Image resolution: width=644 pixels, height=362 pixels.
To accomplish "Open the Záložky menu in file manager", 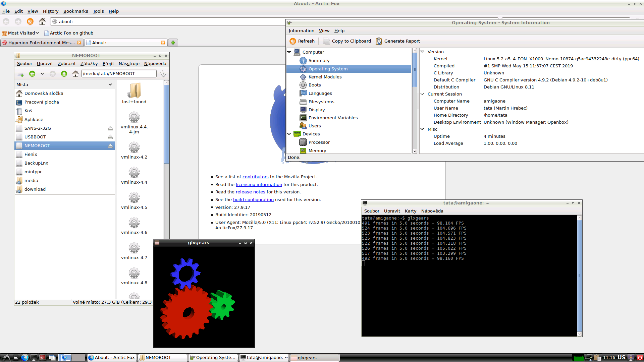I will pos(89,64).
